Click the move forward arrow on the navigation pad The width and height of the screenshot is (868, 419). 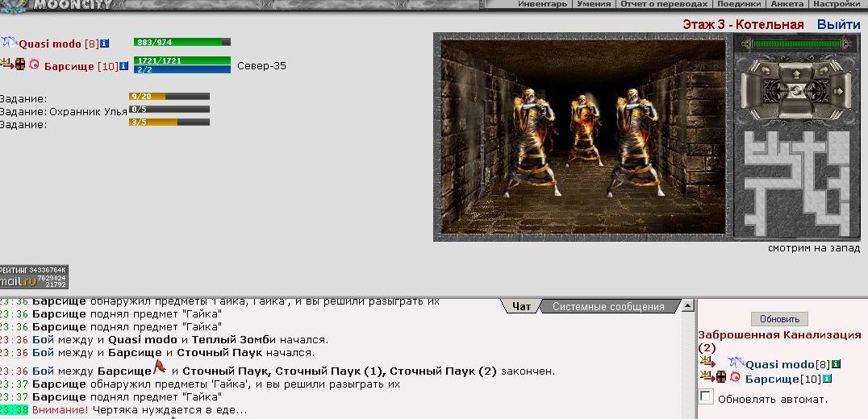(x=796, y=75)
